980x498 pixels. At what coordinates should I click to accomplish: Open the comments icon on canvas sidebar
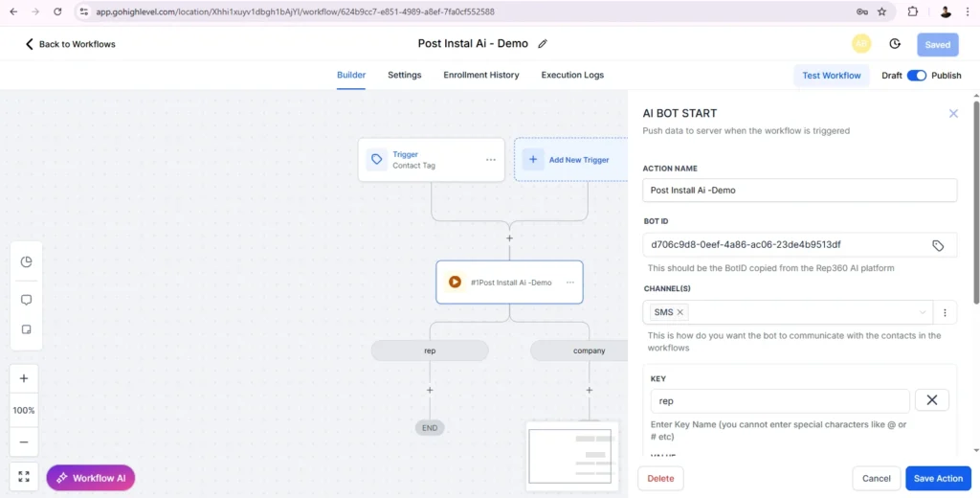[26, 300]
